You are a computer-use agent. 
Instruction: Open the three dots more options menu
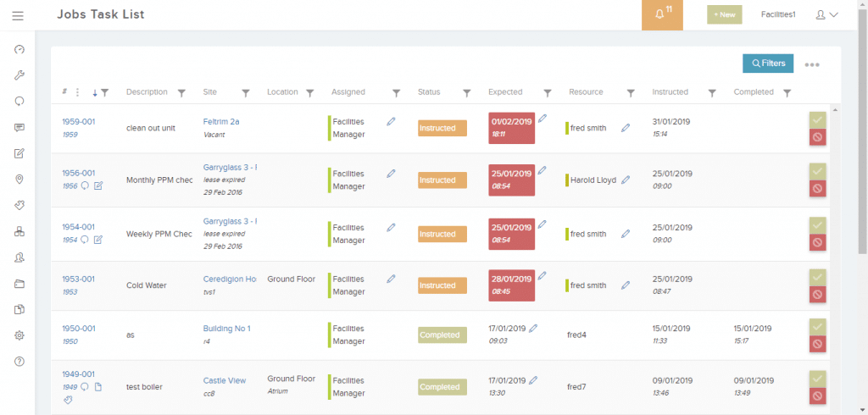point(812,64)
